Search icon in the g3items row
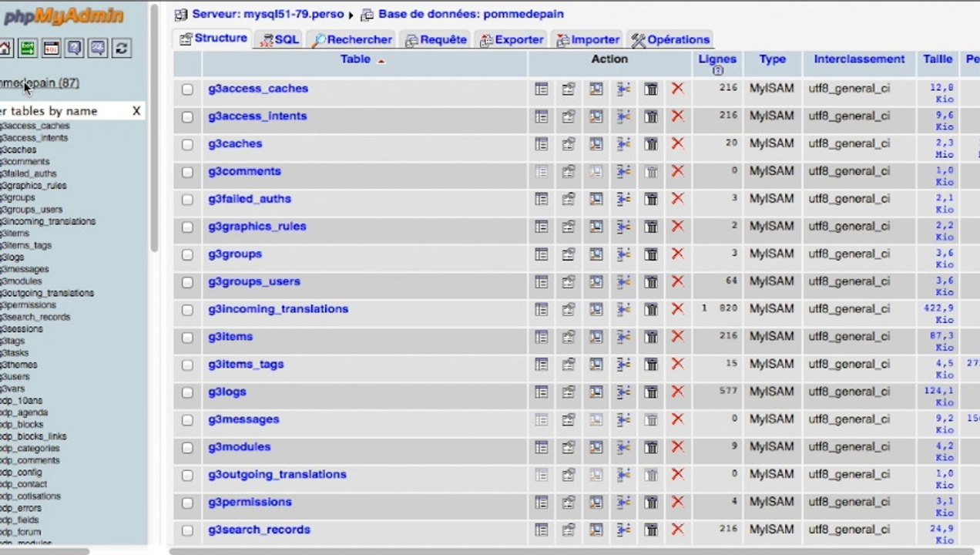The width and height of the screenshot is (980, 555). 596,338
